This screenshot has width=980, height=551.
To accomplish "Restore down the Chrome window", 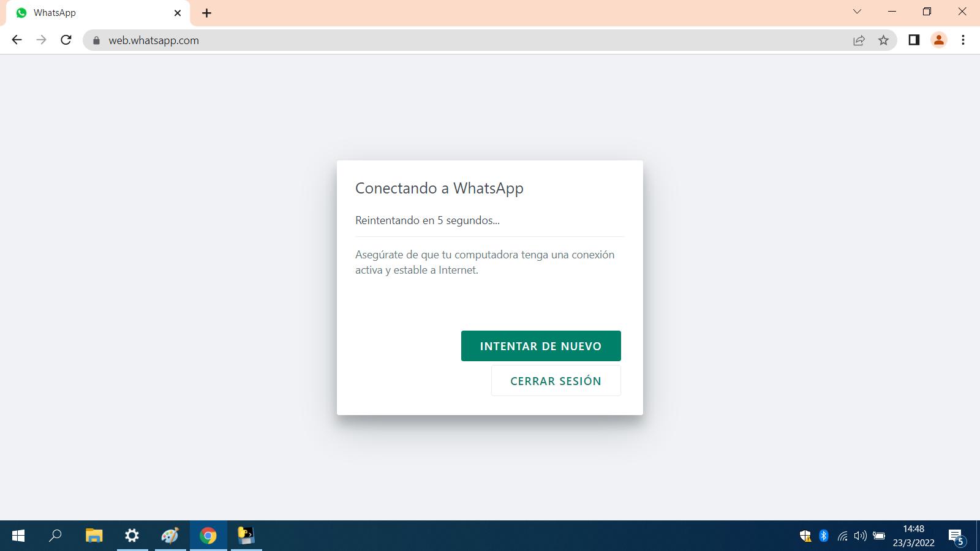I will click(x=927, y=12).
